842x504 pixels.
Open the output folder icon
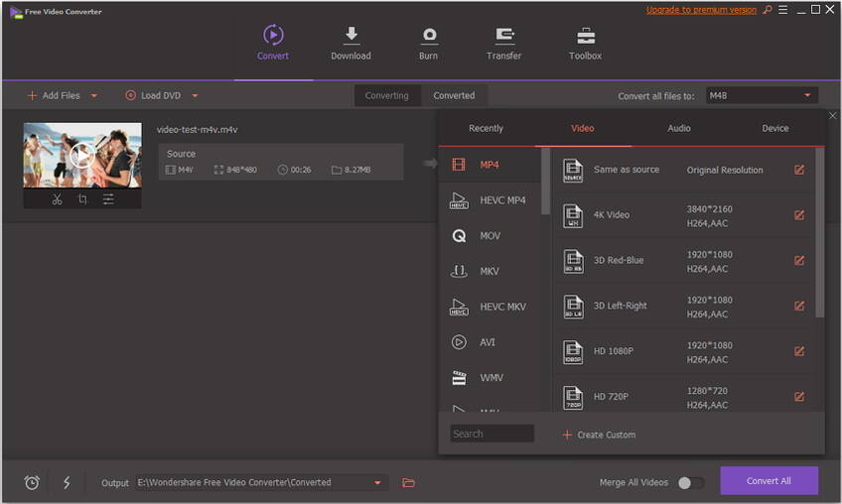coord(409,482)
